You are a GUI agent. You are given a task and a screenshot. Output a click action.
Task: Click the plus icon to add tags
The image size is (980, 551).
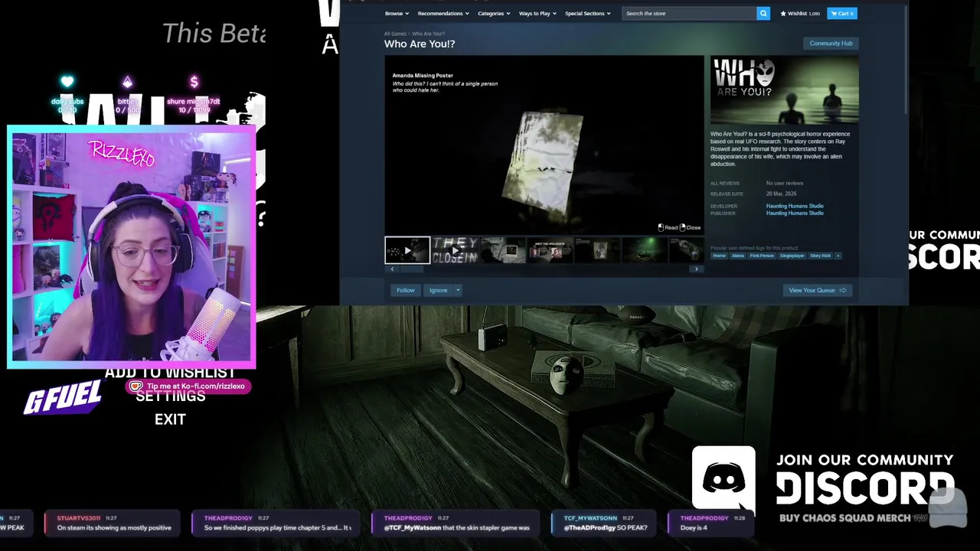838,256
